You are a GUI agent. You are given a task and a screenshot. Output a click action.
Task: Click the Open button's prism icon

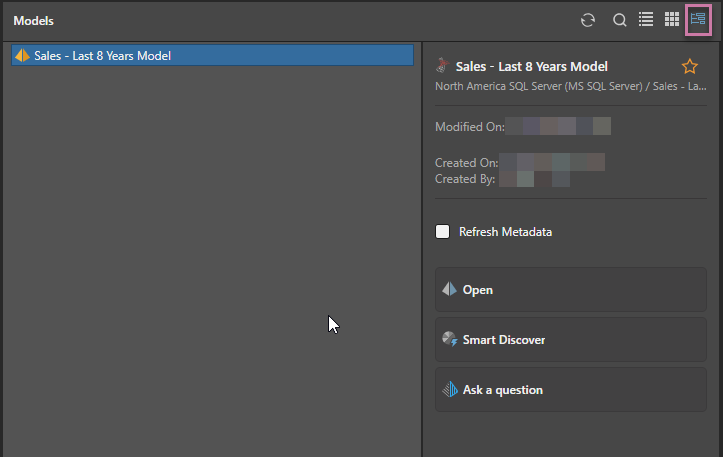(449, 290)
